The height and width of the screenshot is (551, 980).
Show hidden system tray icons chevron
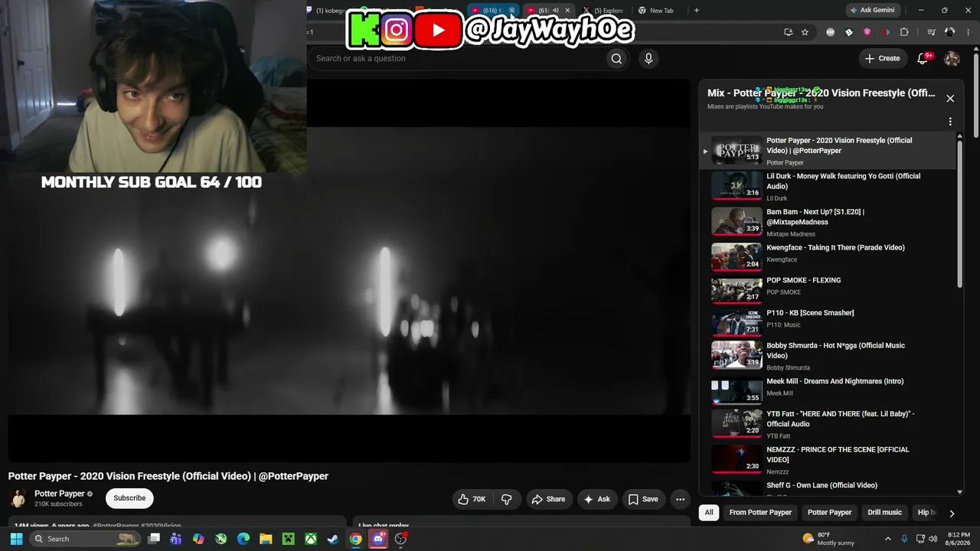[x=887, y=539]
